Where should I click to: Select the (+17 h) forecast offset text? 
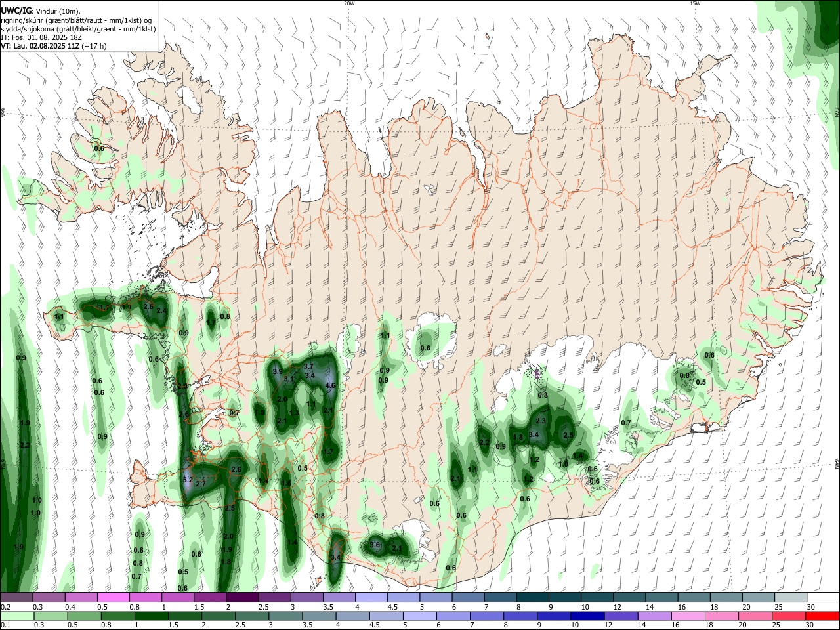pos(94,46)
